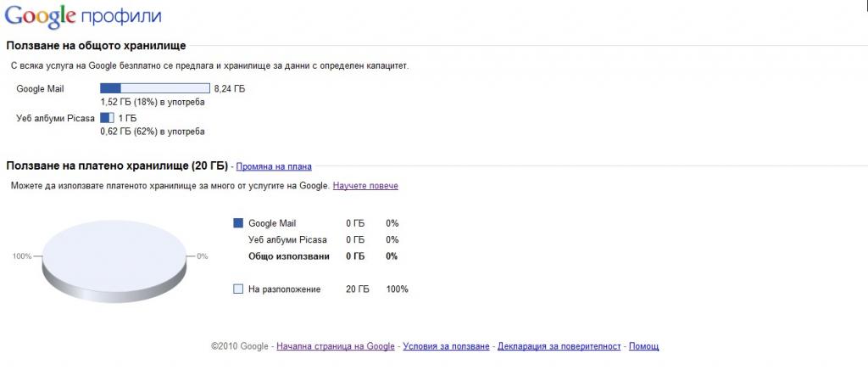Screen dimensions: 868x376
Task: Click the Профили heading text
Action: [120, 17]
